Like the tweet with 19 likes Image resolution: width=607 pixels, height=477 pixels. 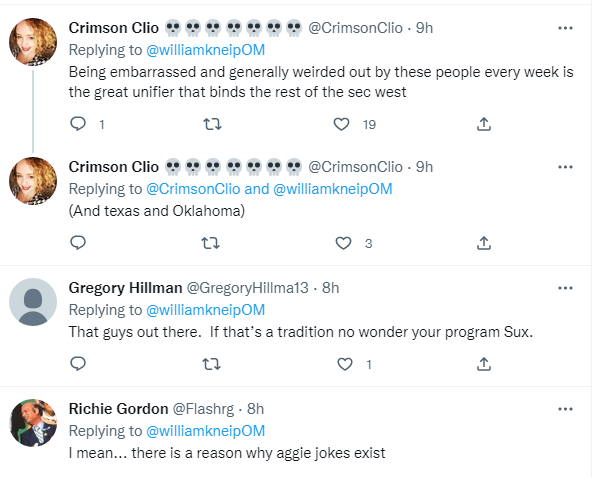point(341,124)
